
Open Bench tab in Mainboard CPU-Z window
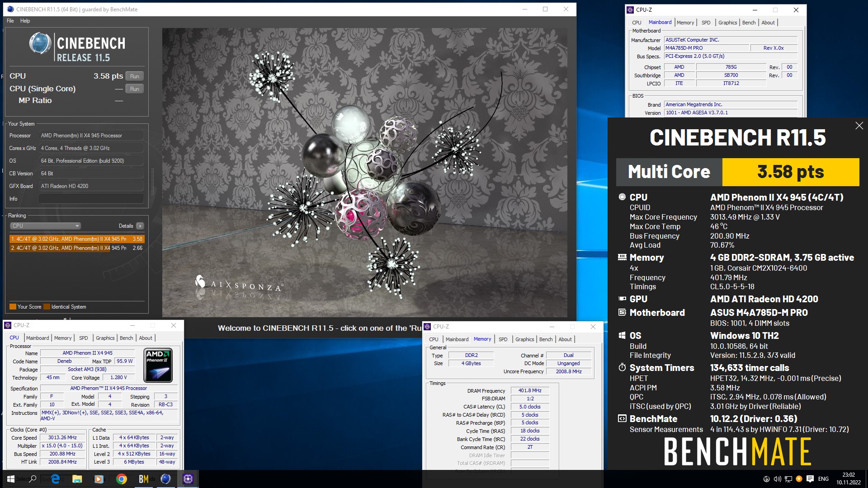pos(749,23)
